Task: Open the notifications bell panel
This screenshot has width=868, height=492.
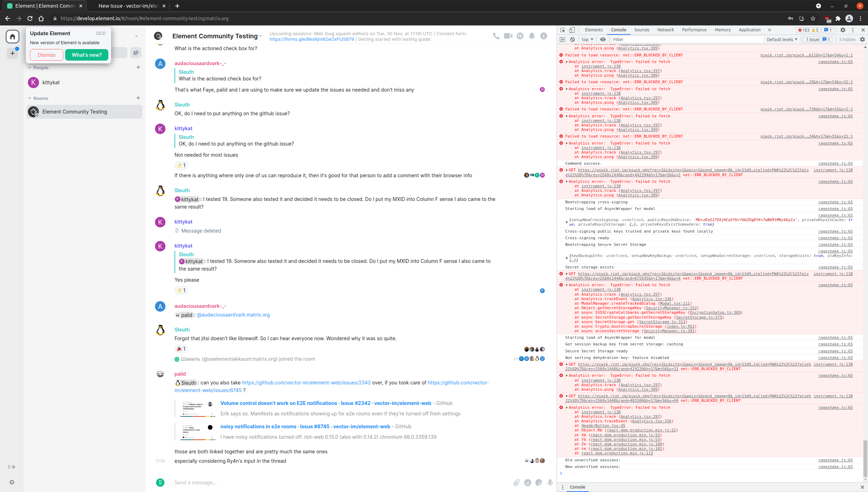Action: pos(532,36)
